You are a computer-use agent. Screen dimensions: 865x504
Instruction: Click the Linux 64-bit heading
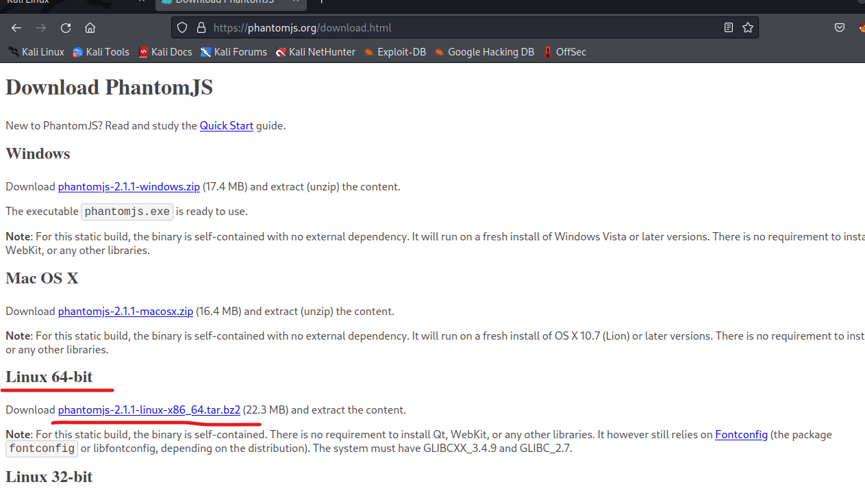click(49, 377)
